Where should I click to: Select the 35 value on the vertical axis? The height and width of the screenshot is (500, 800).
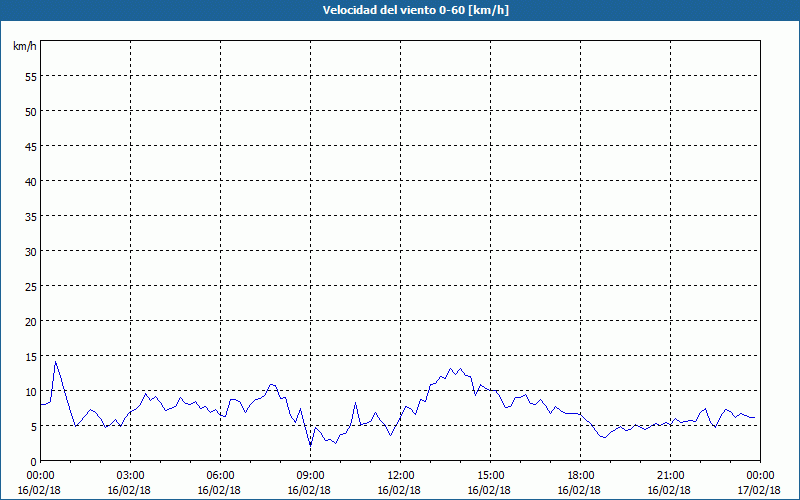point(31,216)
